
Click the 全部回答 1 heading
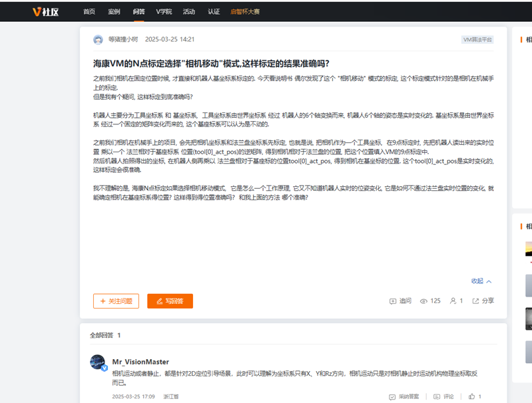(x=105, y=335)
